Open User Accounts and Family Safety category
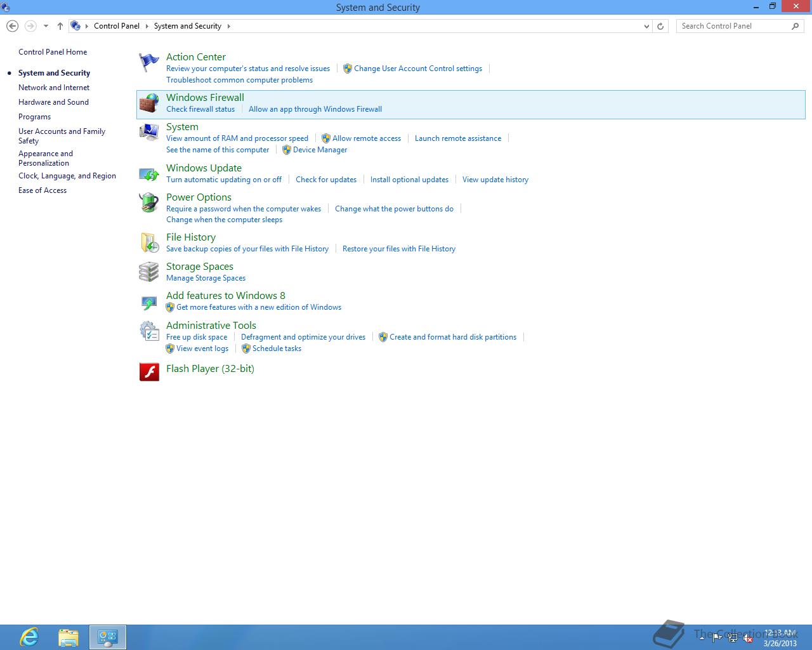This screenshot has width=812, height=650. 62,136
